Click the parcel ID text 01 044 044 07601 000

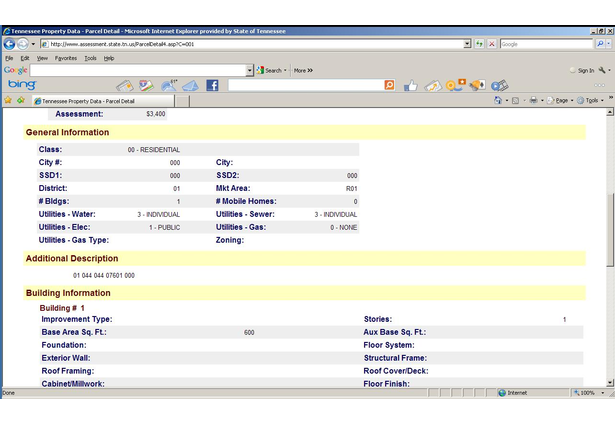click(104, 275)
